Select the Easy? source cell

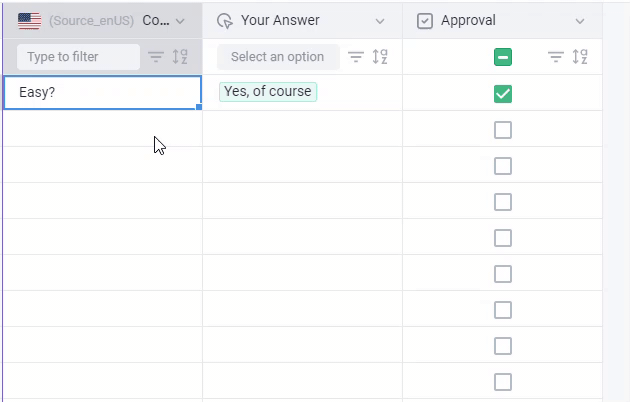pos(102,92)
